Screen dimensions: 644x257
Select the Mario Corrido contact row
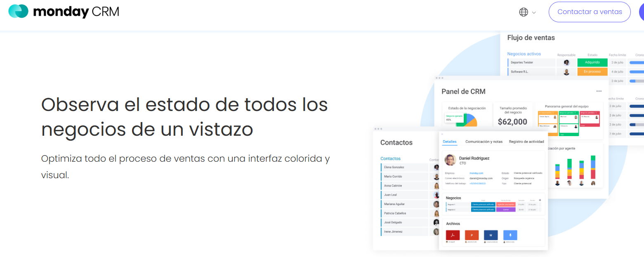pyautogui.click(x=404, y=177)
